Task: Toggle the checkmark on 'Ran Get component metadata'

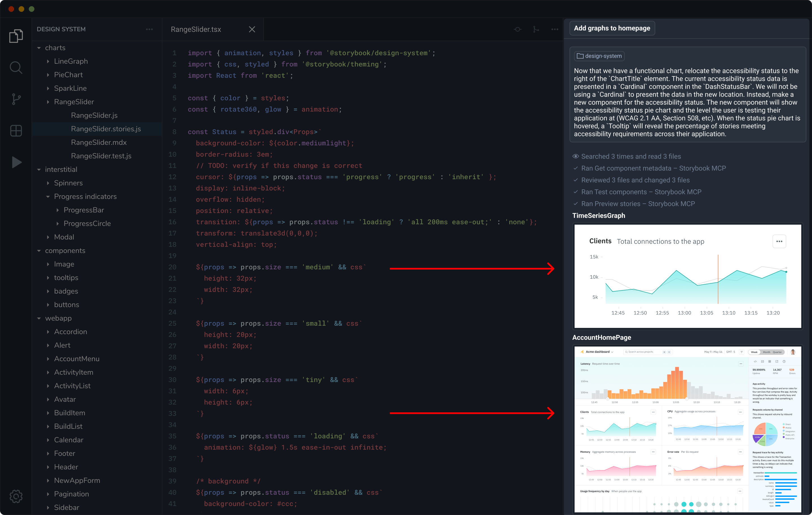Action: 576,168
